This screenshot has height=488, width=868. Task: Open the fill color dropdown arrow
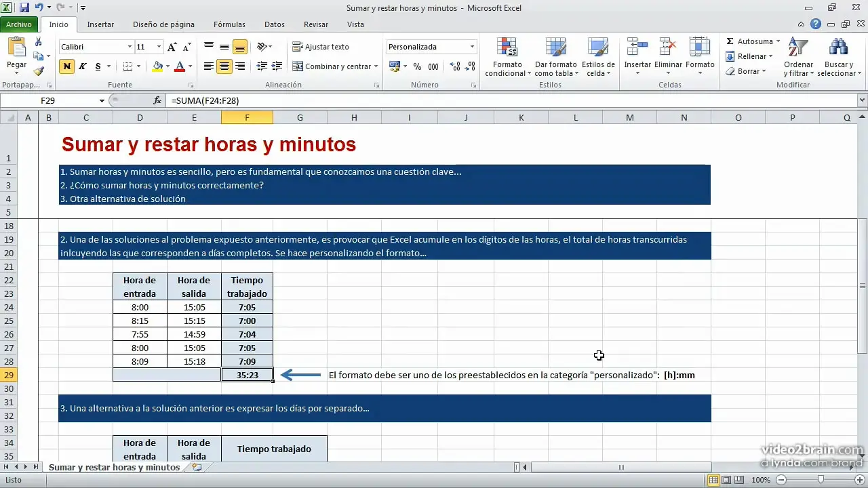point(167,66)
